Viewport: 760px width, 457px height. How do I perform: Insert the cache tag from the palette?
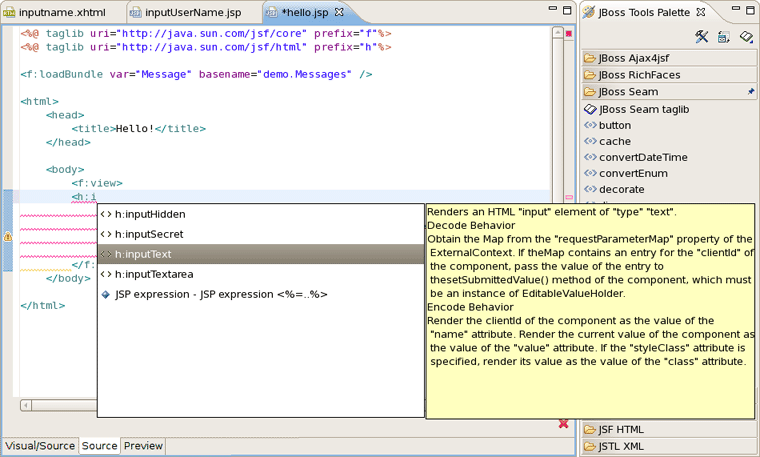614,141
